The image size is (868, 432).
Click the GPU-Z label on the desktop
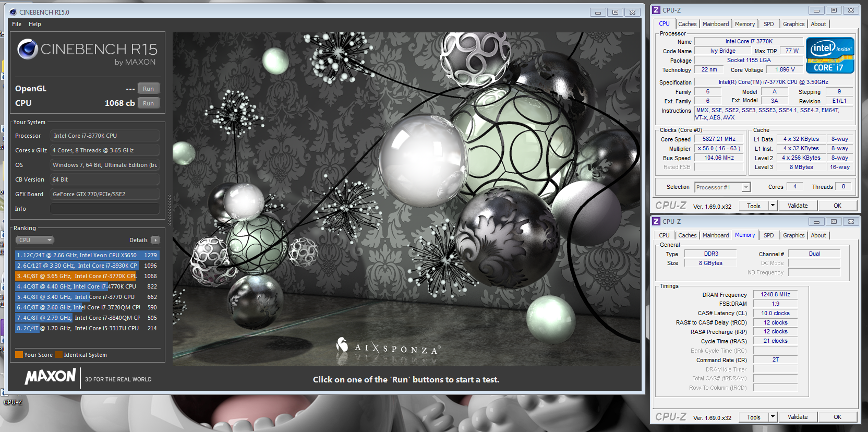click(13, 402)
